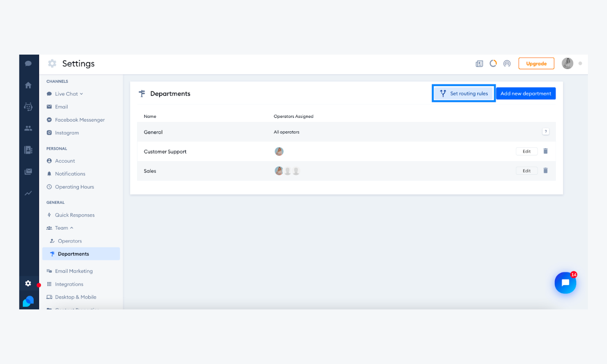
Task: Click Add new department button
Action: (x=526, y=93)
